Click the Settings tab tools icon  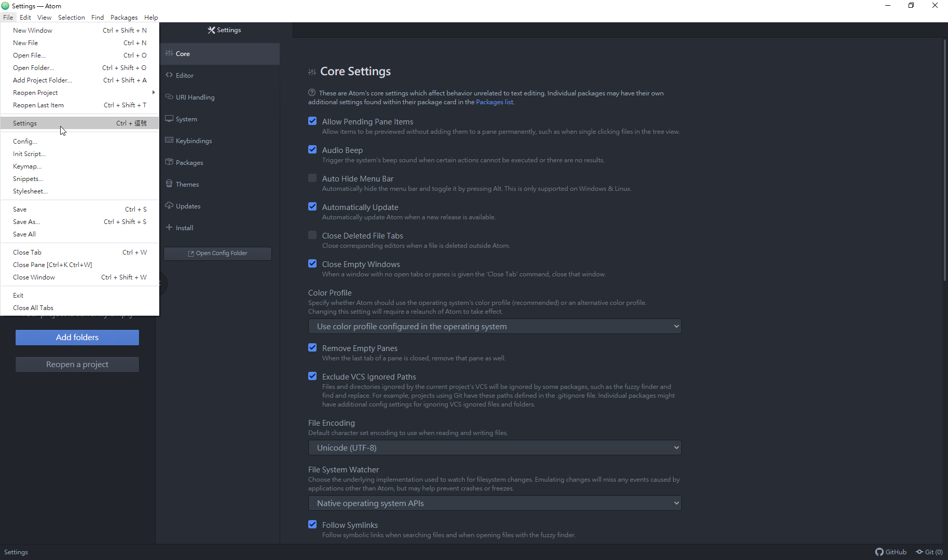[x=211, y=30]
